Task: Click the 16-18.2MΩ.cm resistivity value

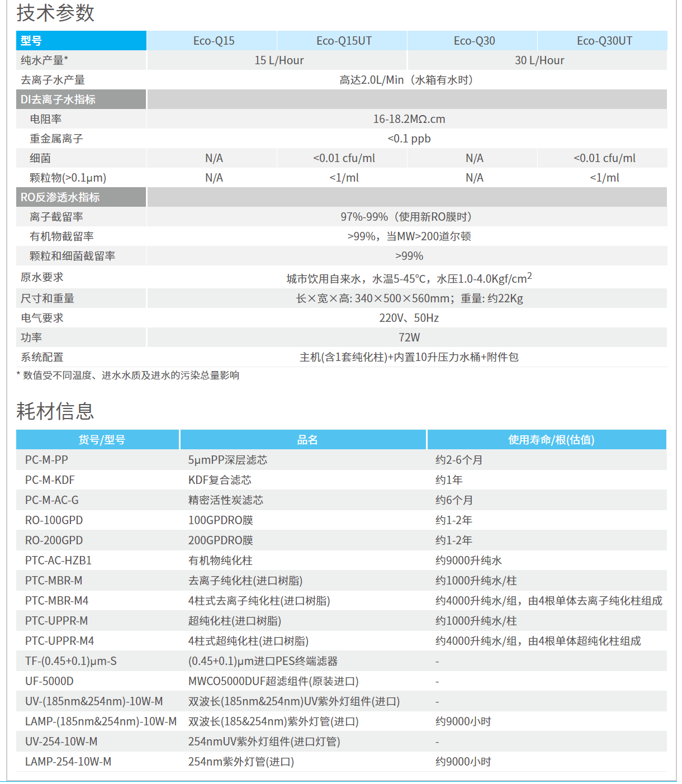Action: [409, 119]
